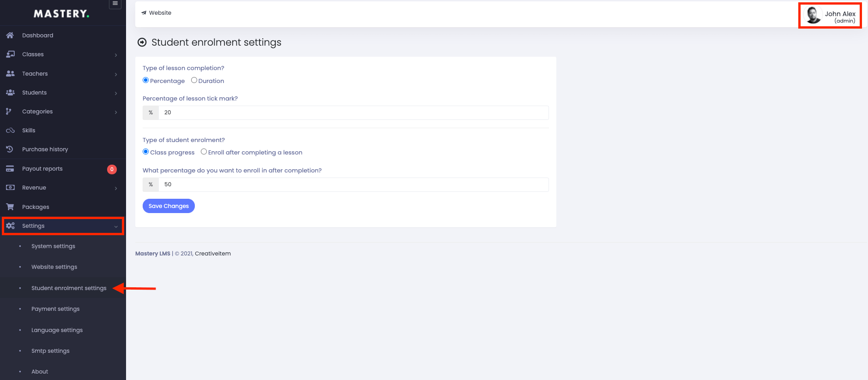Viewport: 868px width, 380px height.
Task: Expand the Revenue menu chevron
Action: coord(116,188)
